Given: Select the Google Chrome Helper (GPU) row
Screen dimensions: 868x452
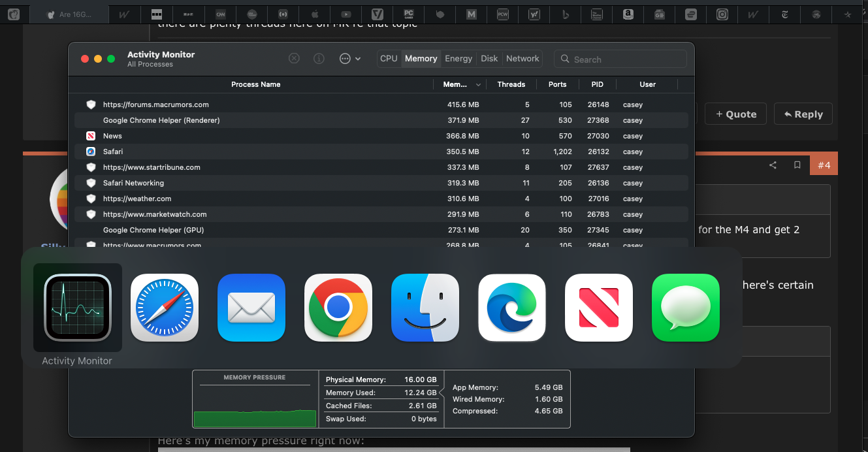Looking at the screenshot, I should [381, 230].
